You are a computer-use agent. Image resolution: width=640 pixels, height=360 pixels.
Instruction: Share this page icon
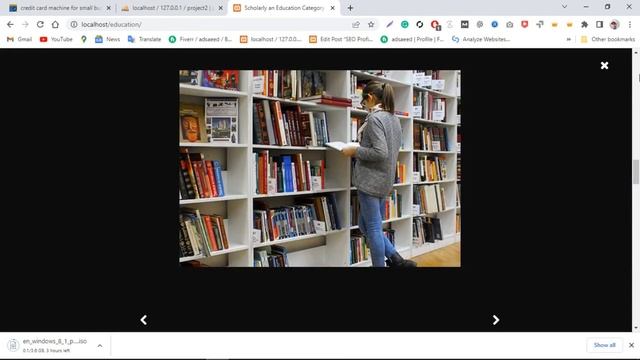[x=356, y=24]
